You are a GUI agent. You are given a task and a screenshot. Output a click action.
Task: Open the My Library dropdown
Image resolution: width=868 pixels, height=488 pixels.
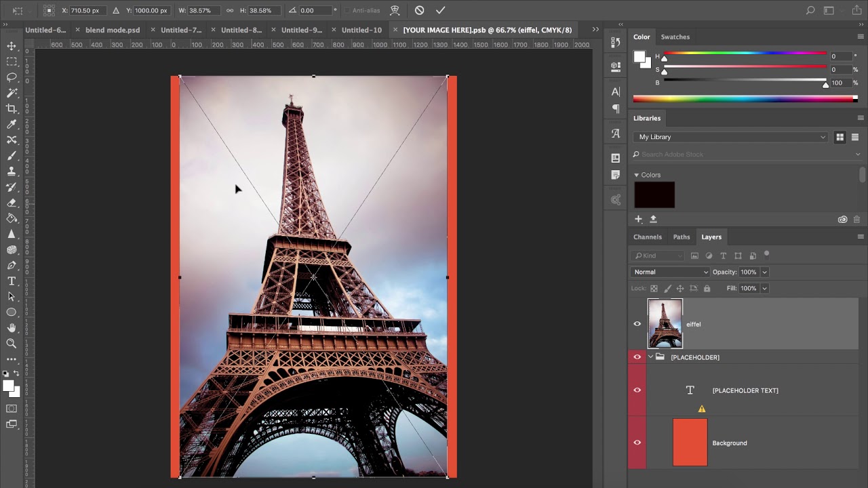point(731,137)
